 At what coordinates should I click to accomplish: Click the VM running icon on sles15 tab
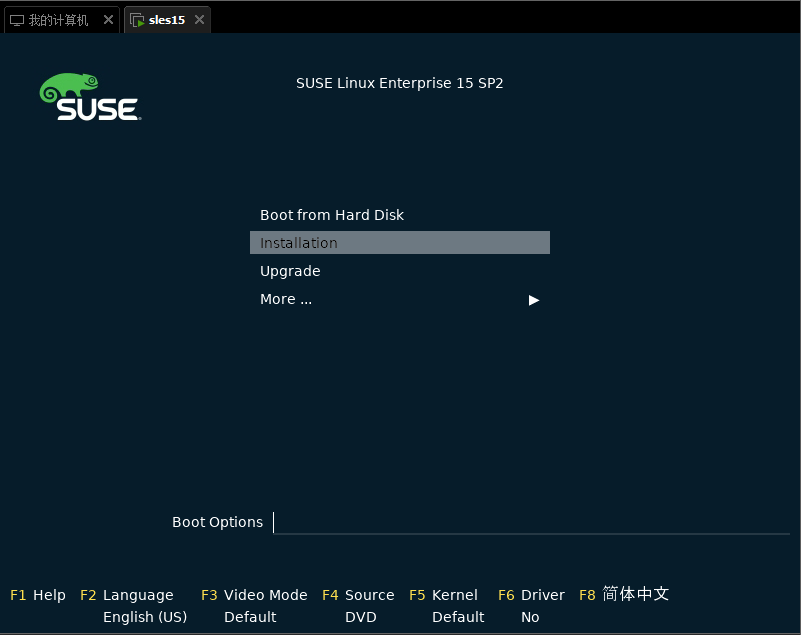tap(137, 20)
